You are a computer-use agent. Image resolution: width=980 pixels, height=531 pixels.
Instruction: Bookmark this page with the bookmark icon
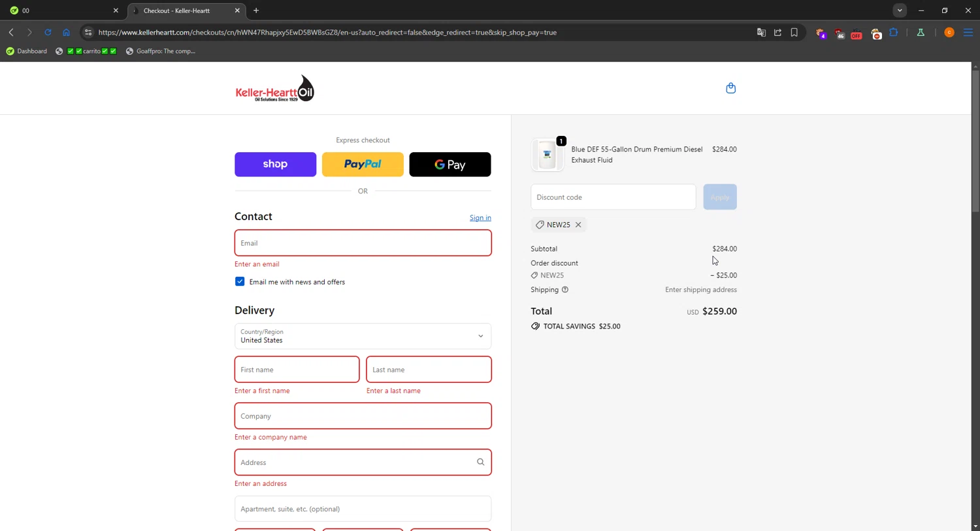point(794,32)
